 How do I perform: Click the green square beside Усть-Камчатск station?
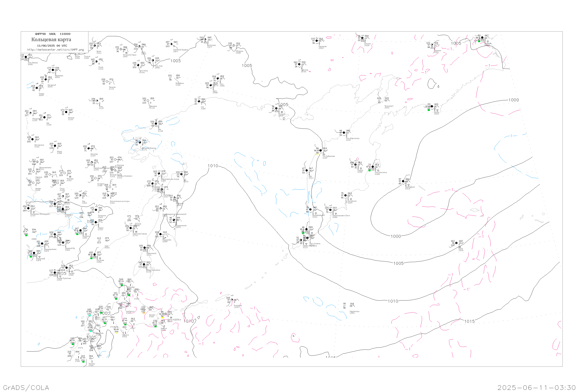[369, 170]
